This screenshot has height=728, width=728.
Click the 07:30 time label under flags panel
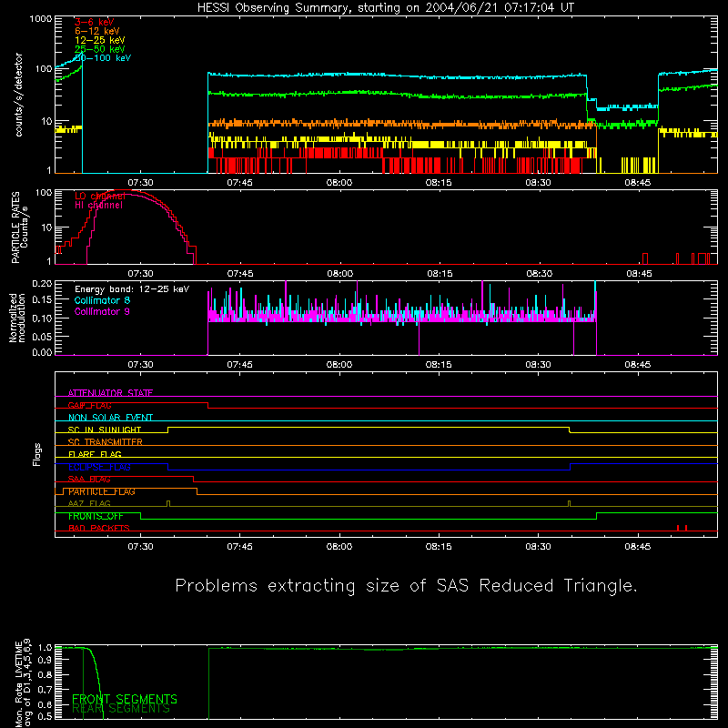141,547
